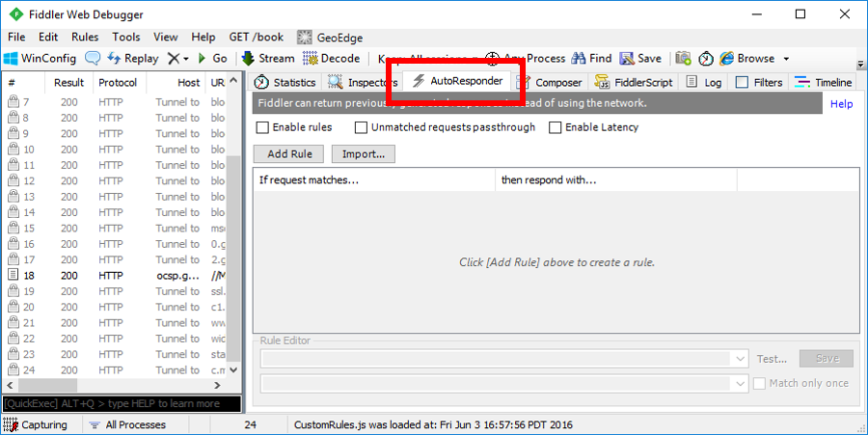
Task: Toggle the Match only once checkbox
Action: point(760,383)
